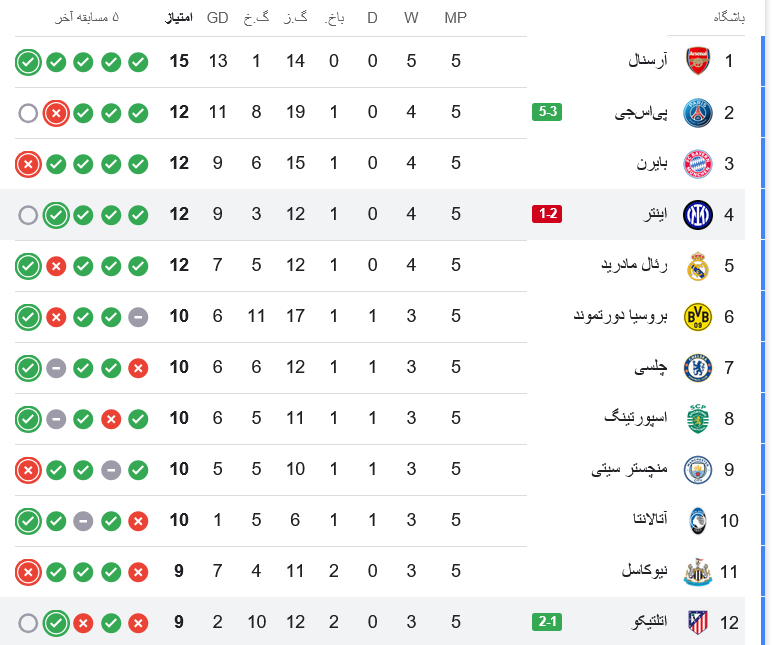The image size is (772, 645).
Task: Click the Paris Saint-Germain crest
Action: click(x=697, y=112)
